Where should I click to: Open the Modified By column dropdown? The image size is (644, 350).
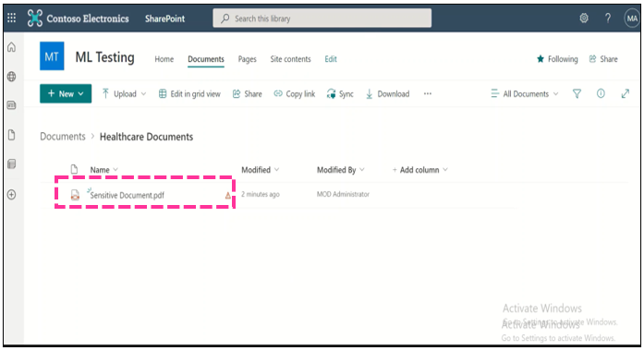pos(341,170)
